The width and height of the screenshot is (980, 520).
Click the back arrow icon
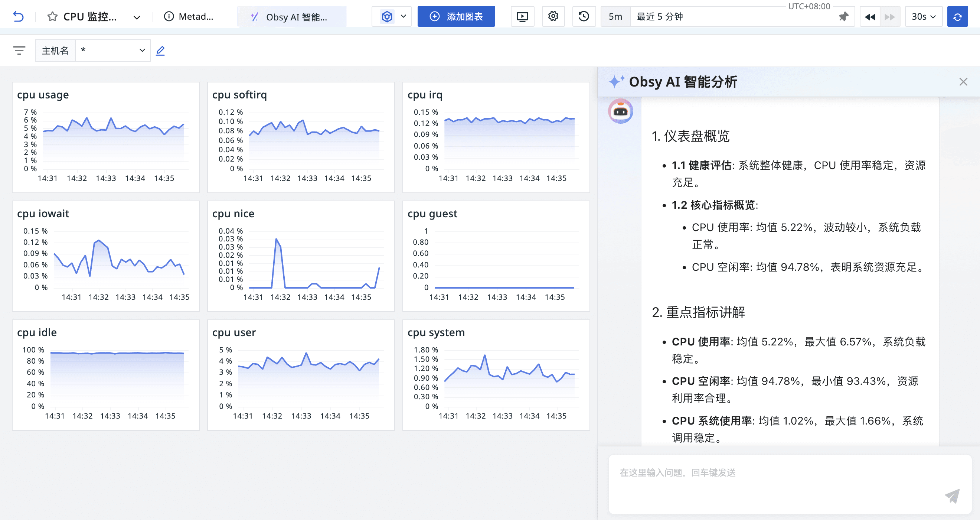pos(18,16)
